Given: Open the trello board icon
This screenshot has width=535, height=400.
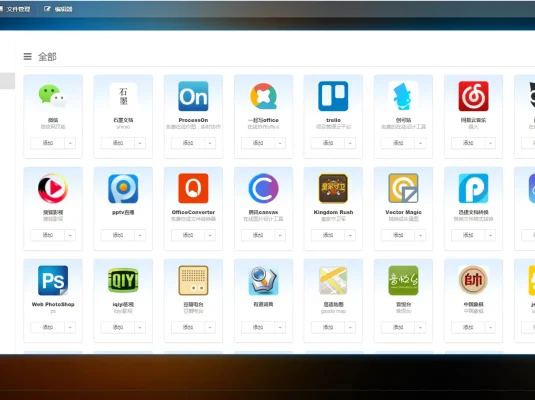Looking at the screenshot, I should coord(333,96).
